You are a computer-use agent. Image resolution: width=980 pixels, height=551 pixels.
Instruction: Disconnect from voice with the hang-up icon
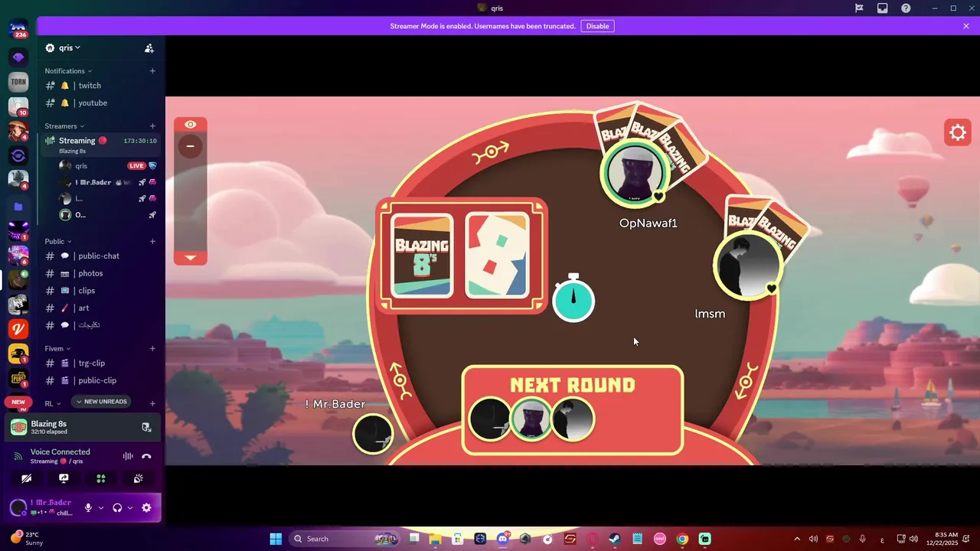pos(146,456)
